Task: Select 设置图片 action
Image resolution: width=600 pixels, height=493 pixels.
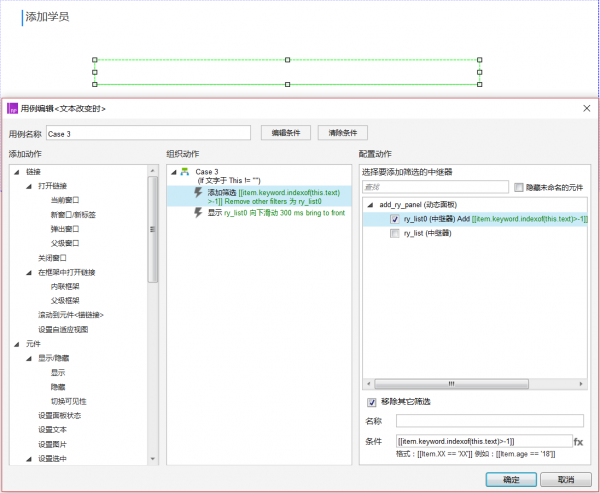Action: coord(52,444)
